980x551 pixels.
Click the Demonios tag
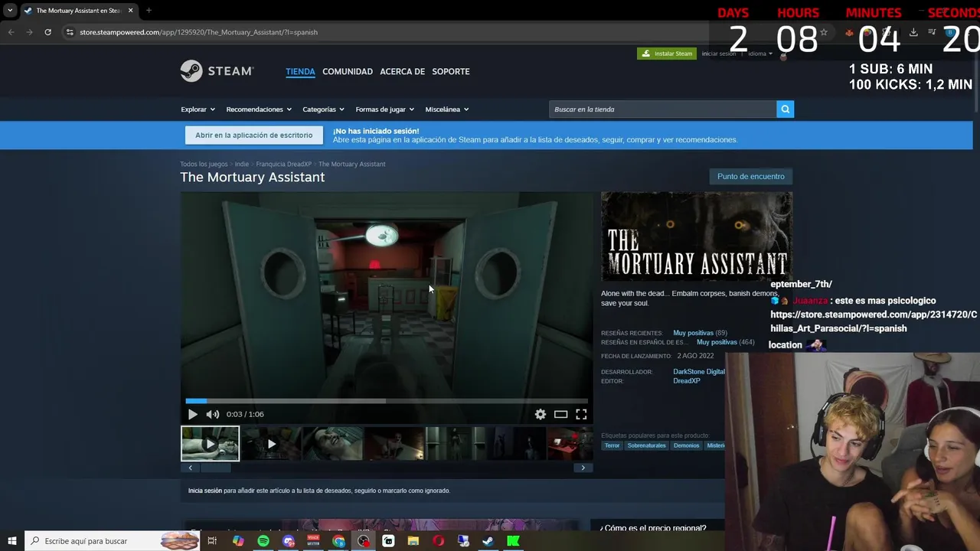click(686, 445)
